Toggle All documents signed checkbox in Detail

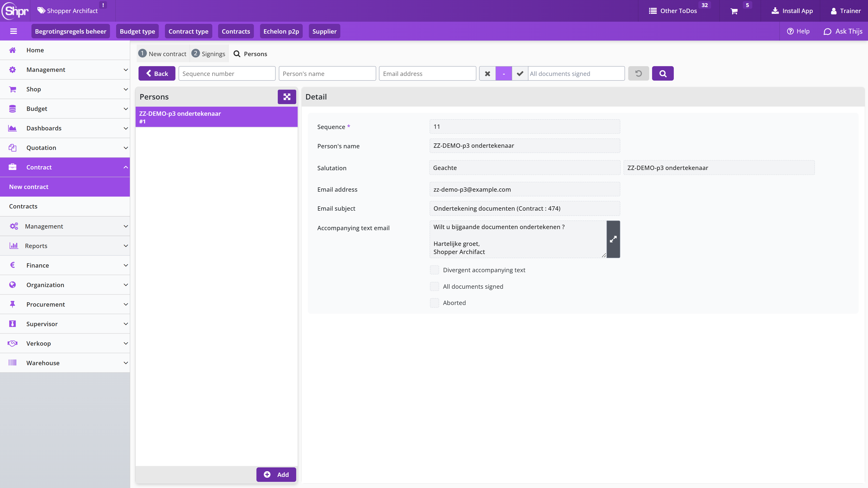click(x=434, y=286)
